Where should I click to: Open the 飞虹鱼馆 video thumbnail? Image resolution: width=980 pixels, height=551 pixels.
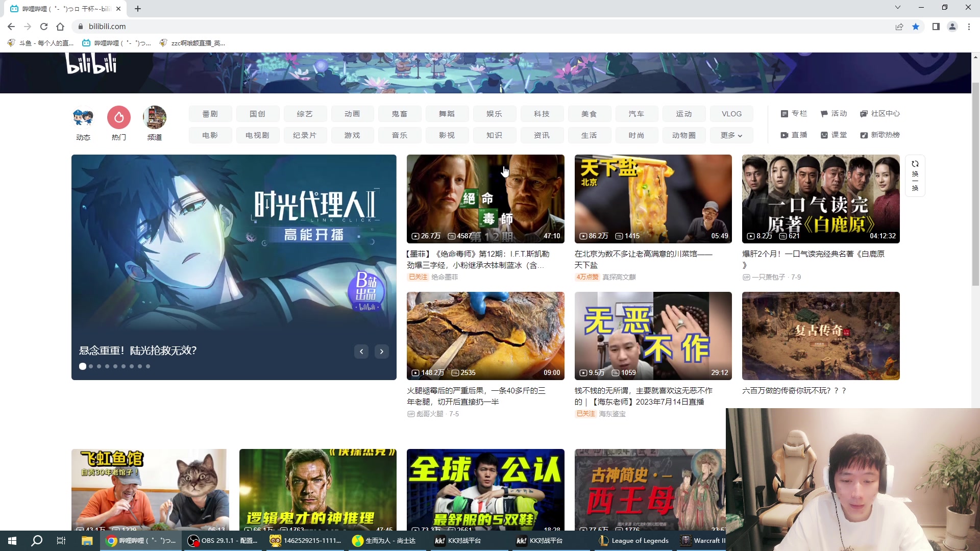[x=150, y=490]
